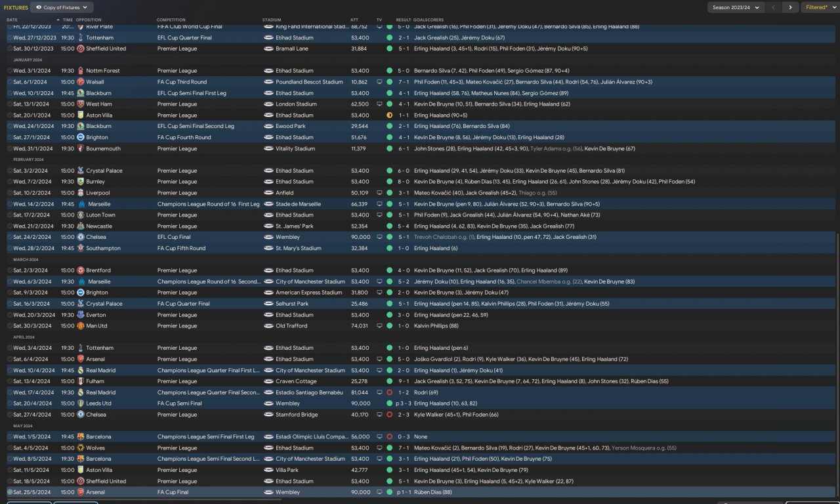
Task: Click the TV icon on the Wolves row
Action: click(x=379, y=448)
